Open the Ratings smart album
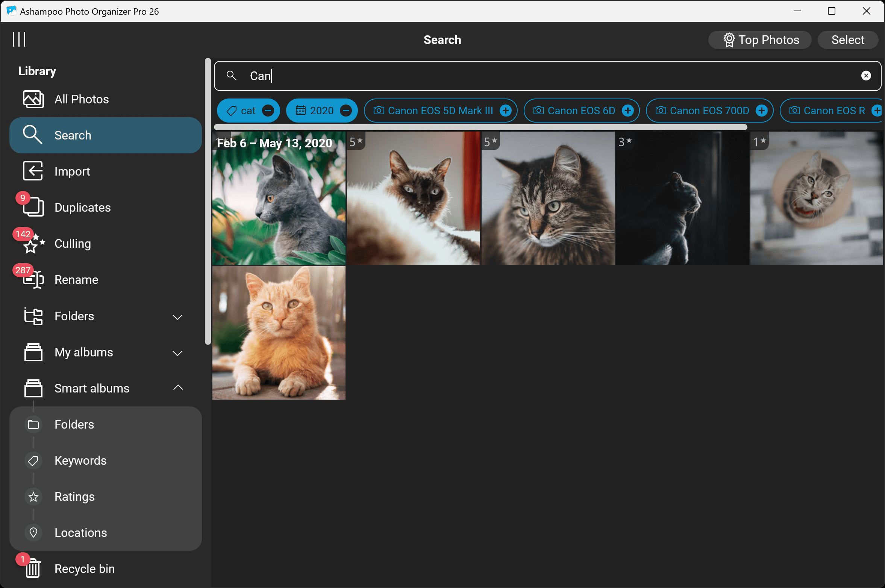885x588 pixels. [74, 497]
